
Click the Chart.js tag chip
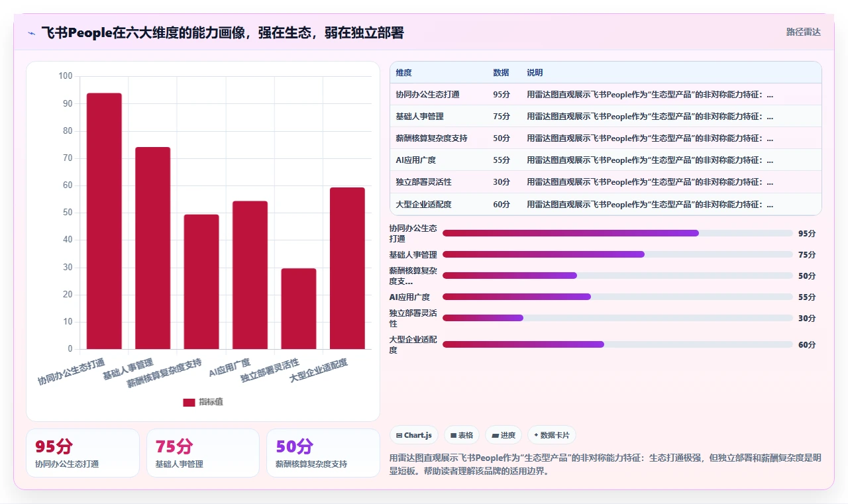[414, 435]
